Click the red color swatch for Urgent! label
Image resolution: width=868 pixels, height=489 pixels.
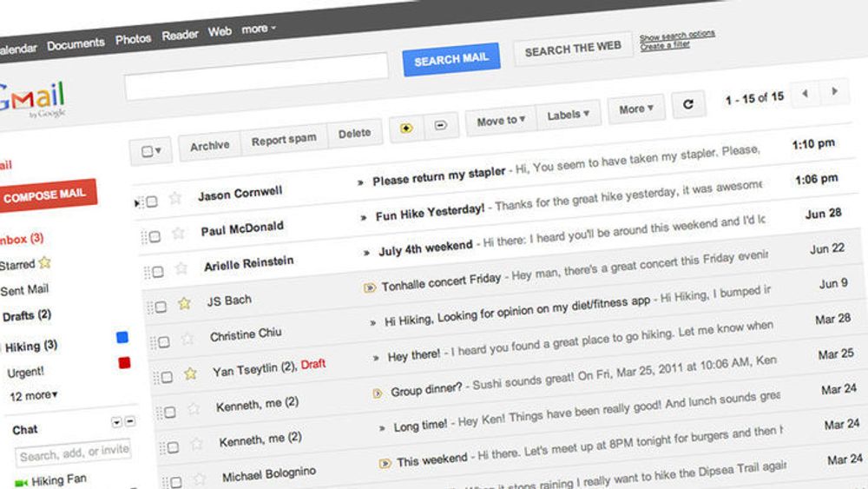pyautogui.click(x=124, y=363)
